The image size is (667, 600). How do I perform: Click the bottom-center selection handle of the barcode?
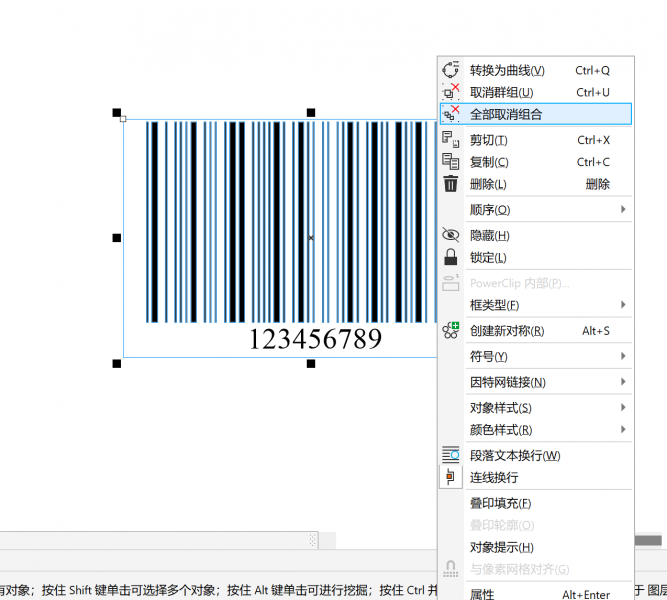point(311,363)
